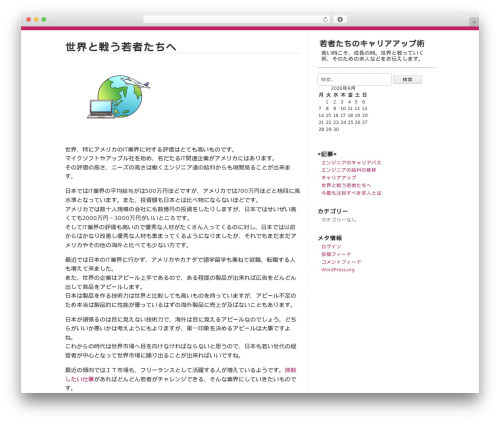This screenshot has height=423, width=500.
Task: Open the post エンジニアの給料の推移
Action: pyautogui.click(x=348, y=170)
